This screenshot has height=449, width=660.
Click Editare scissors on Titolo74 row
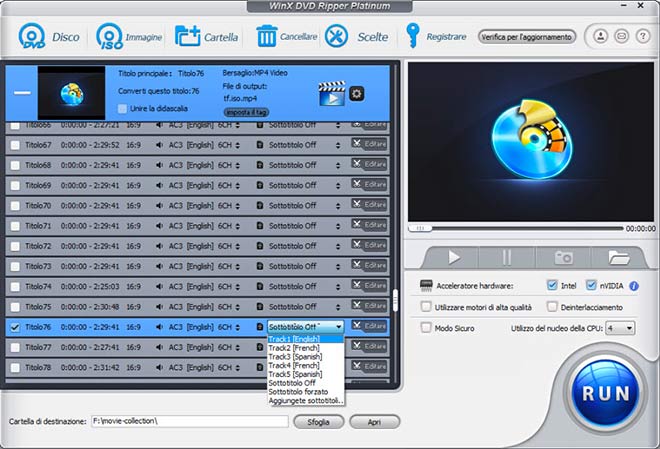click(369, 286)
